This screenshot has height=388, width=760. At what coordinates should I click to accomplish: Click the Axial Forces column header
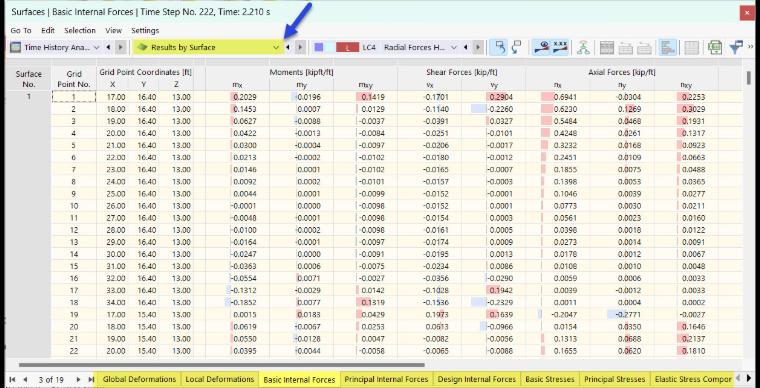pos(622,72)
